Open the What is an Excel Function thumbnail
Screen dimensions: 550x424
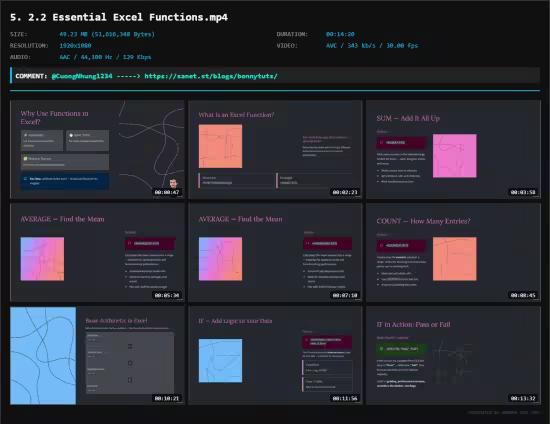[x=275, y=150]
